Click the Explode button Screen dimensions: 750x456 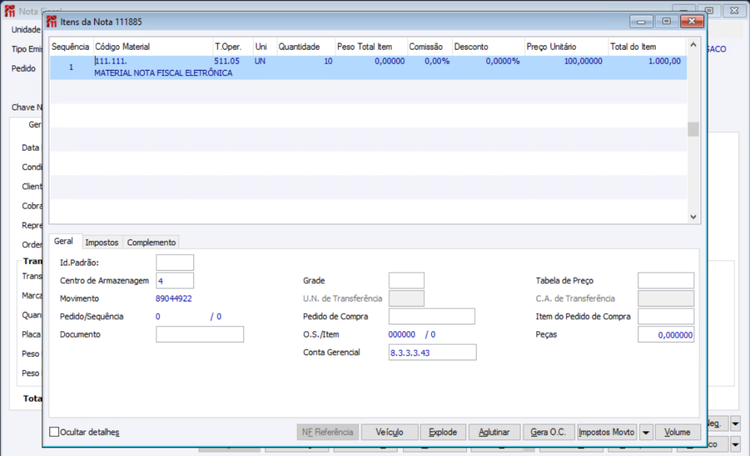pyautogui.click(x=443, y=432)
